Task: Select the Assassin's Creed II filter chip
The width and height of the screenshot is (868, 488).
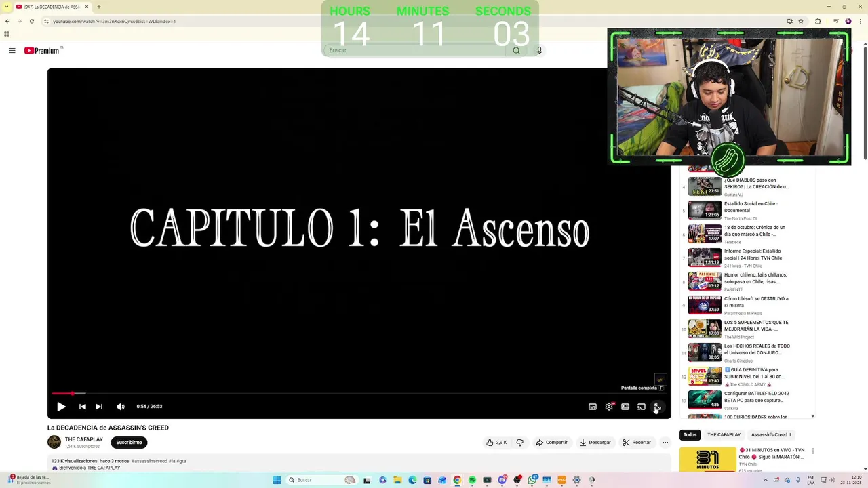Action: click(771, 435)
